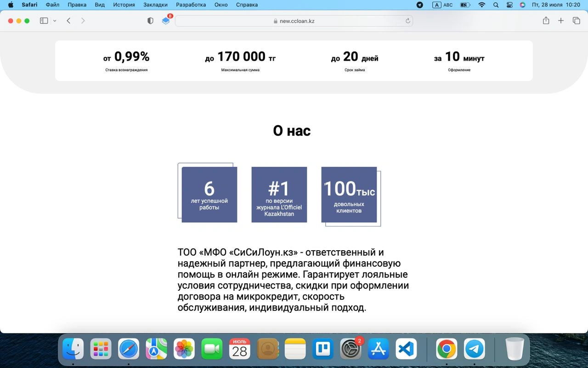Screen dimensions: 588x368
Task: Click the '100тыс довольных клиентов' card
Action: 349,195
